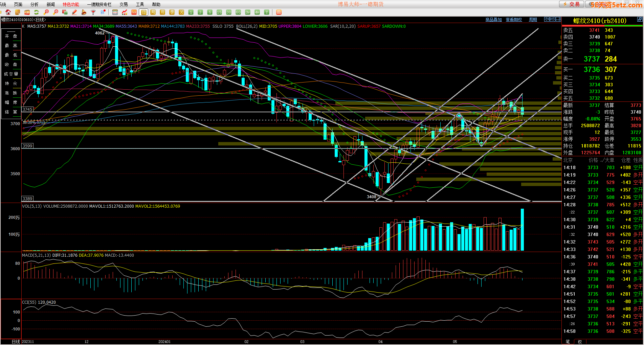Switch to the 3-minute period
The width and height of the screenshot is (644, 345).
[x=200, y=12]
